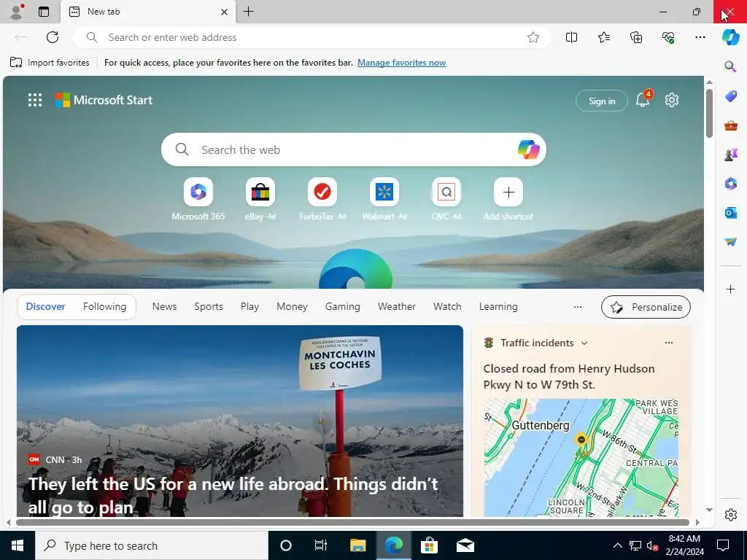747x560 pixels.
Task: Click Manage favorites now link
Action: point(402,63)
